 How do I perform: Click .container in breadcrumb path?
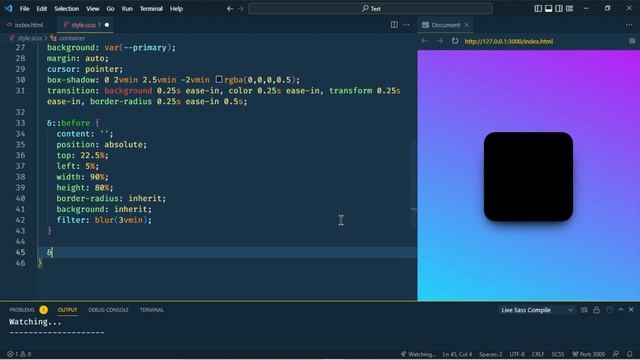(x=72, y=38)
